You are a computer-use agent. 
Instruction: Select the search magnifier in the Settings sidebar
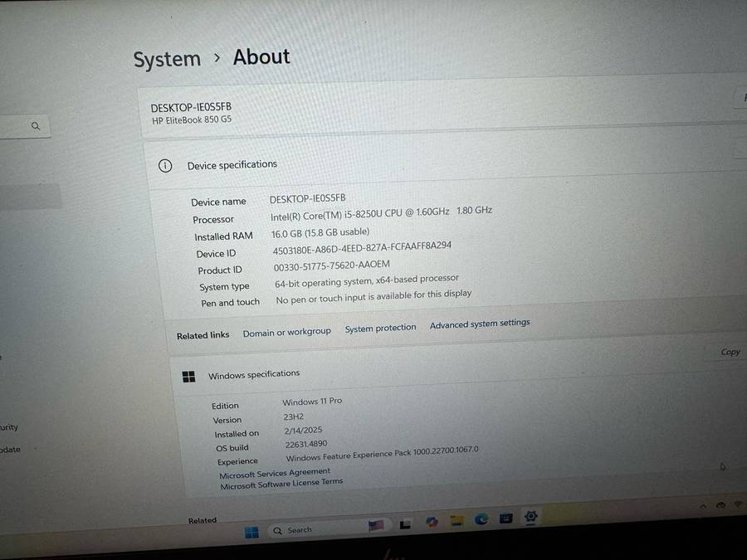(x=35, y=125)
